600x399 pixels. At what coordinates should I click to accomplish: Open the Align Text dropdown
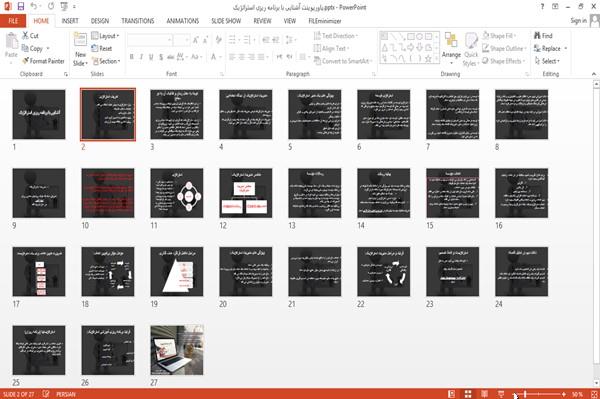(331, 48)
